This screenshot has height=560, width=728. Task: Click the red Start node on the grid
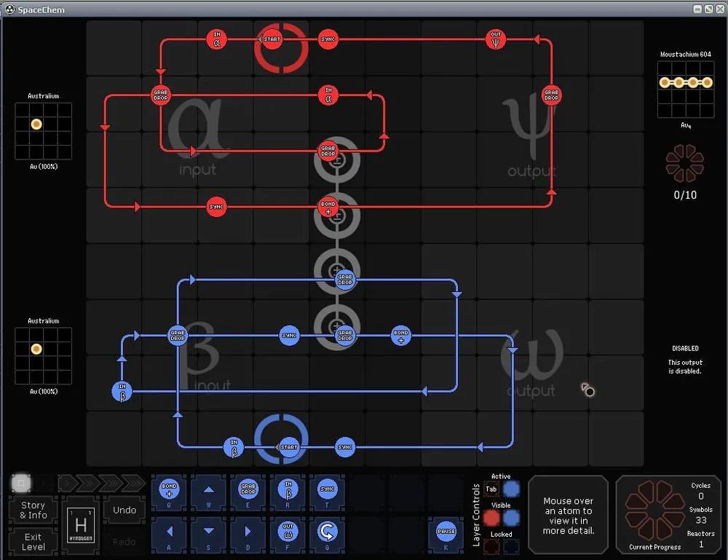[272, 39]
